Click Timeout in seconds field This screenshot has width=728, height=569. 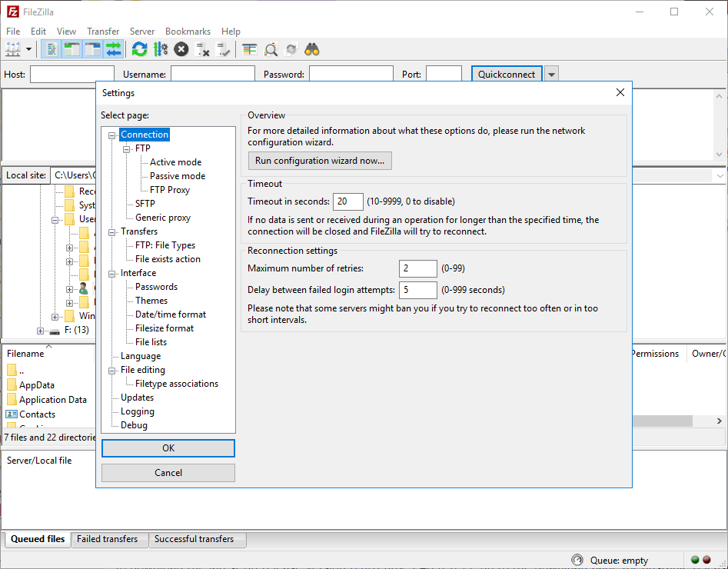click(347, 201)
